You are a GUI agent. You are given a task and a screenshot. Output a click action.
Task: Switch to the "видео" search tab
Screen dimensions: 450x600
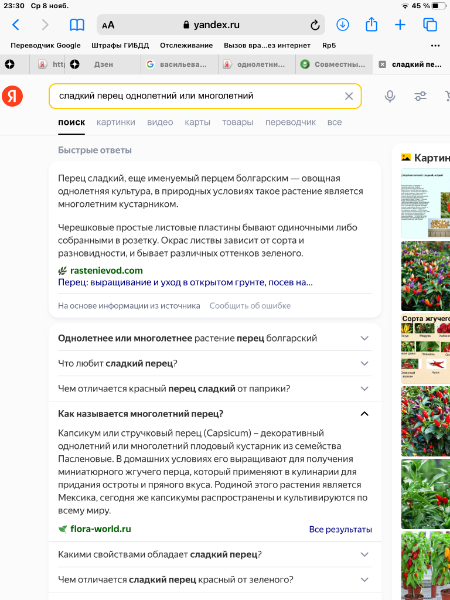coord(160,122)
